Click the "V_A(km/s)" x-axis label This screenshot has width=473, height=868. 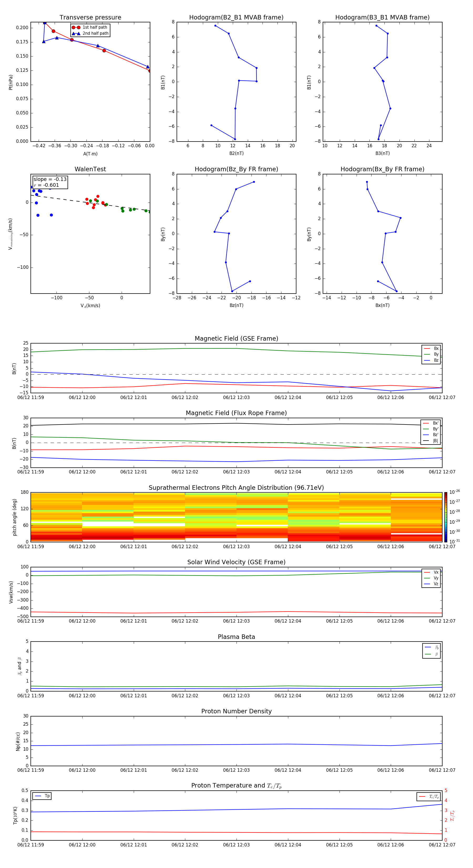click(90, 306)
